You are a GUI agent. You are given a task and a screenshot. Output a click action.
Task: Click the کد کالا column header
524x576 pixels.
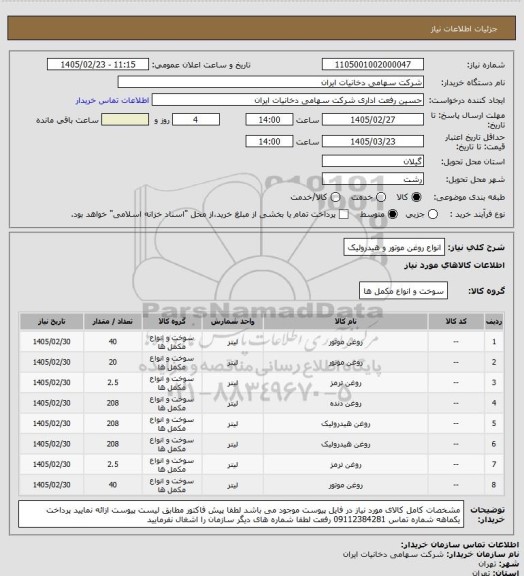tap(456, 321)
